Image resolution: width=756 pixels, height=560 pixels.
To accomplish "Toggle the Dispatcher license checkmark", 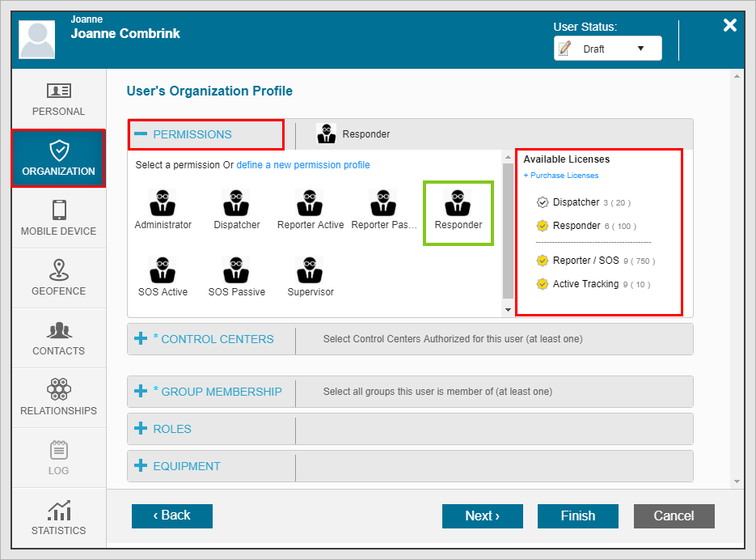I will click(x=543, y=202).
